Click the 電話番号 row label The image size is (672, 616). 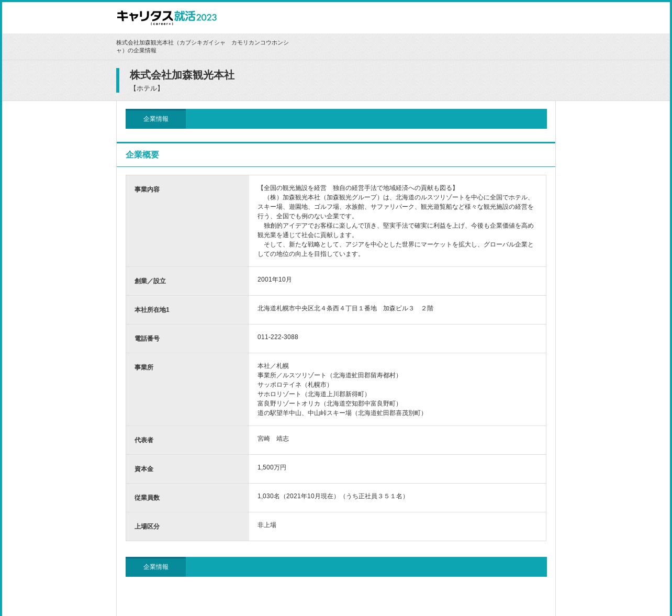(147, 339)
